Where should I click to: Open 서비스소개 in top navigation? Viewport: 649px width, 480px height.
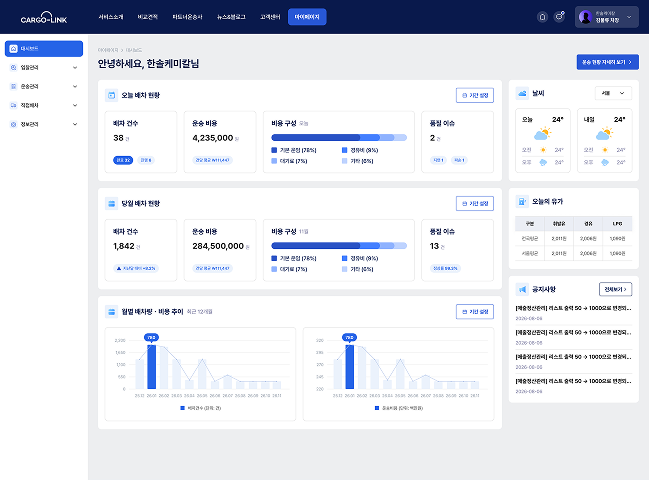click(x=111, y=17)
